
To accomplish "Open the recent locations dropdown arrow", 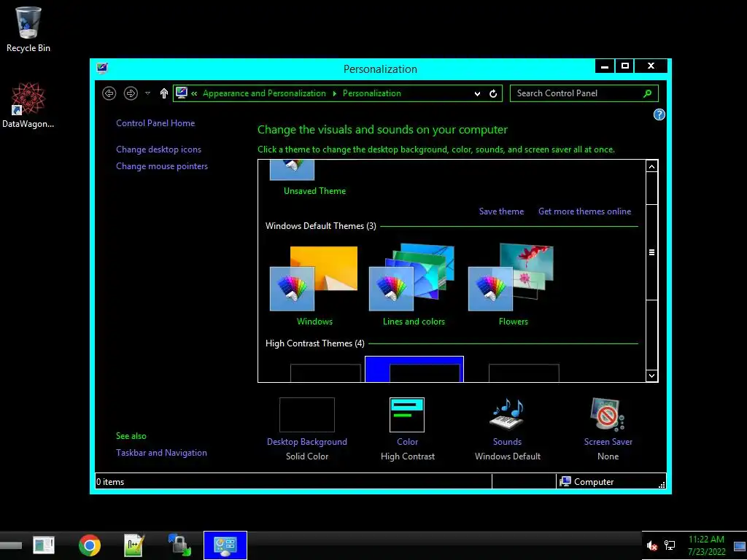I will click(x=147, y=93).
